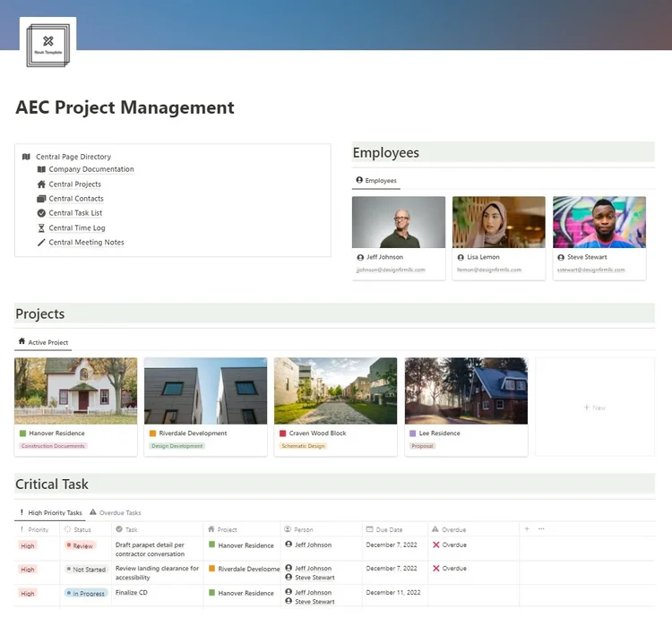The image size is (672, 626).
Task: Open the Employees view tab
Action: pyautogui.click(x=376, y=180)
